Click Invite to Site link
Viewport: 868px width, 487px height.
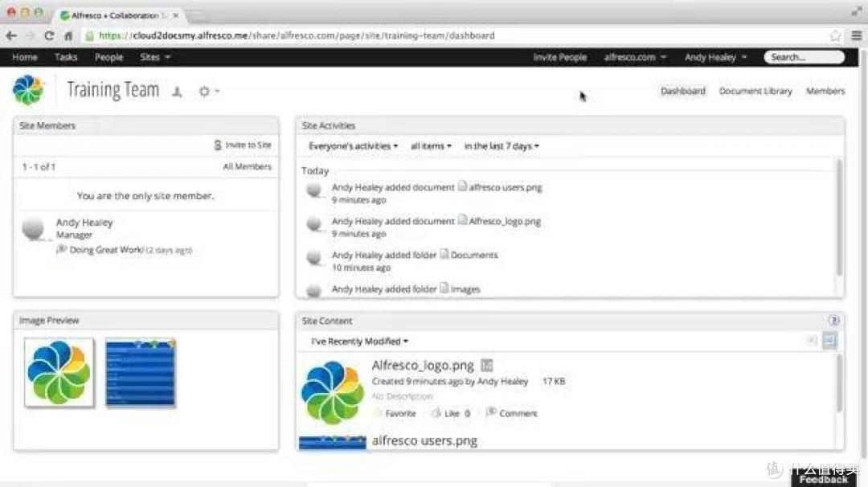243,145
